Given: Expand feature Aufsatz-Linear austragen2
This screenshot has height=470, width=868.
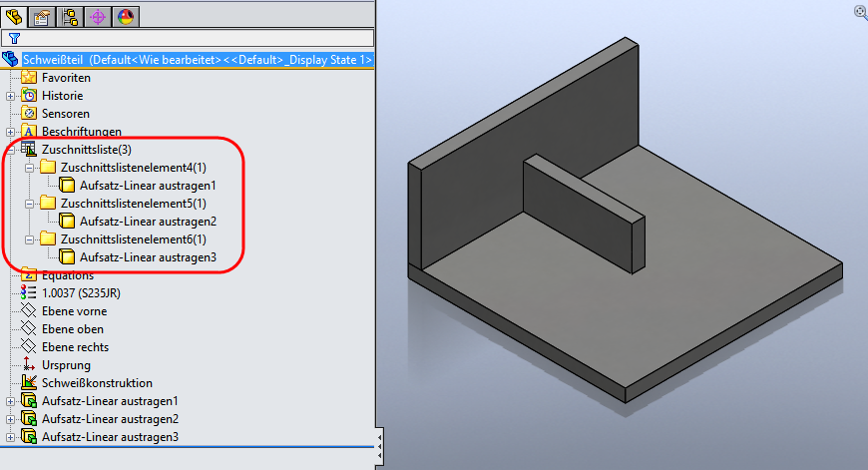Looking at the screenshot, I should pos(11,420).
